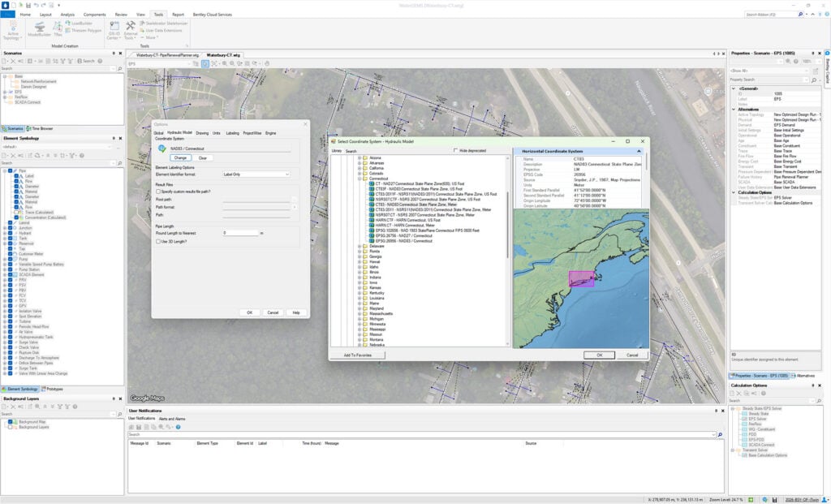Tick the Hide deprecated checkbox
The image size is (831, 504).
[x=456, y=150]
